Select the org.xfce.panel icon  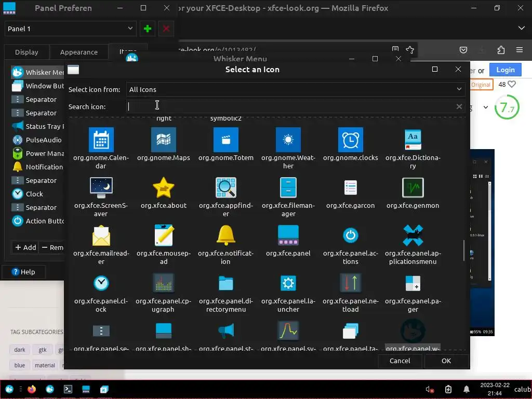[288, 235]
